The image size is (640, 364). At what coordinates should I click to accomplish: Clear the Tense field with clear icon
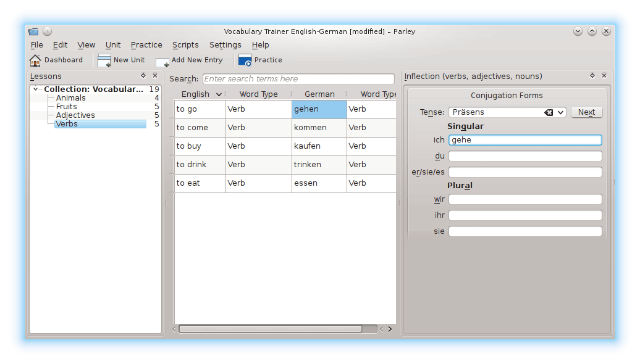[549, 112]
